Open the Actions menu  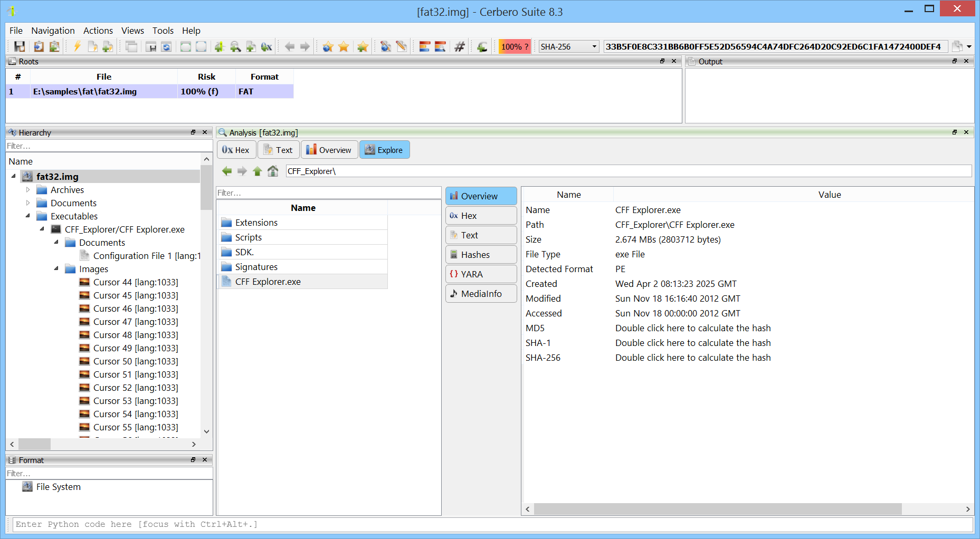click(x=98, y=31)
